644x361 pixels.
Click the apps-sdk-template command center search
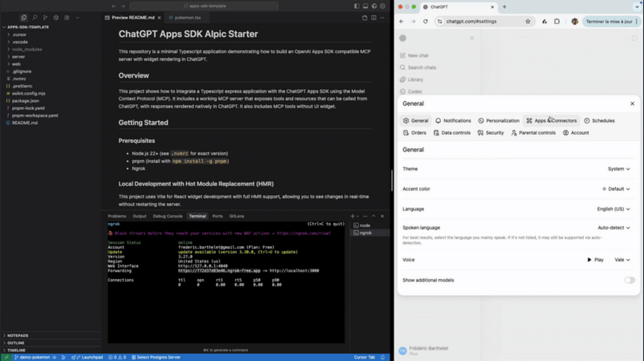[x=204, y=6]
